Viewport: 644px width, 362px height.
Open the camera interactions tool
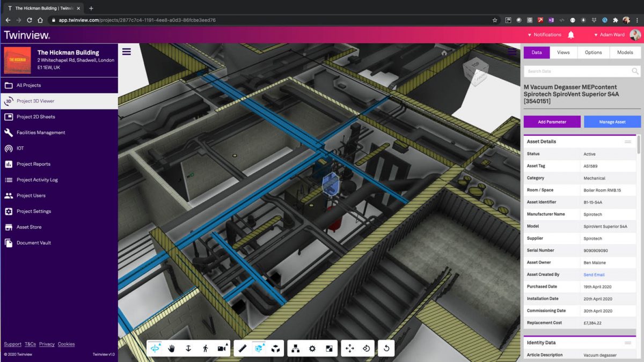222,349
